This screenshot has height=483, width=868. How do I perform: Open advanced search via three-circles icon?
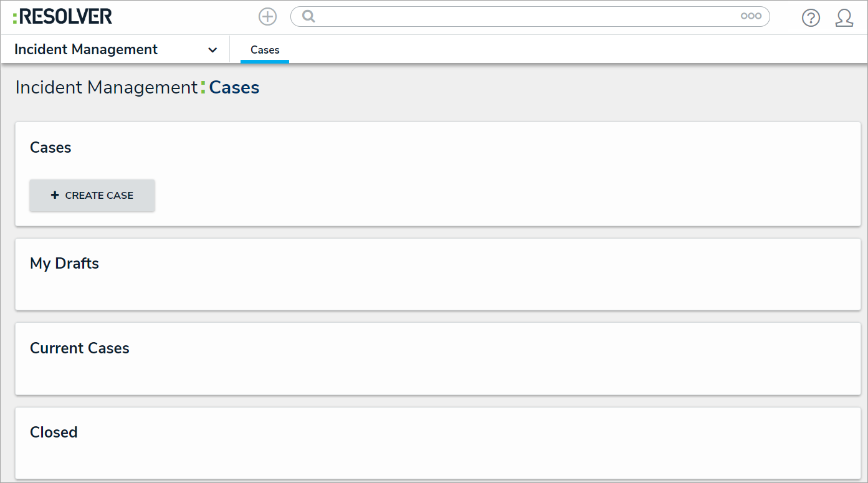point(751,17)
